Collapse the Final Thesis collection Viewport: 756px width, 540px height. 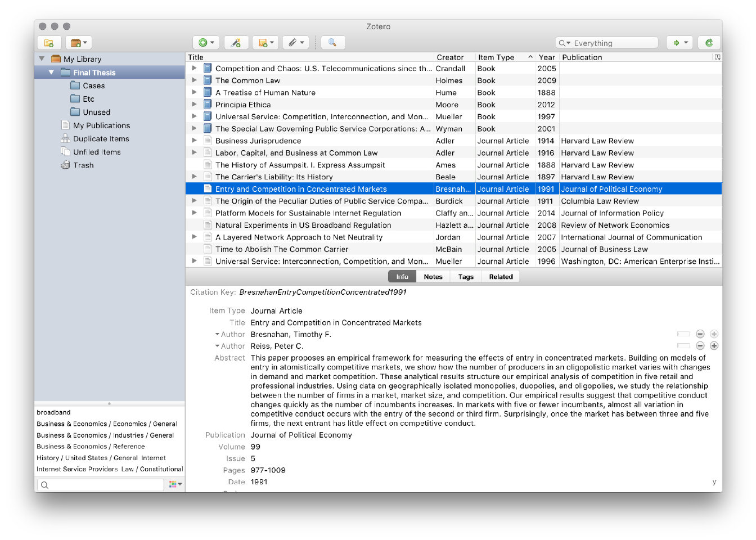click(51, 73)
